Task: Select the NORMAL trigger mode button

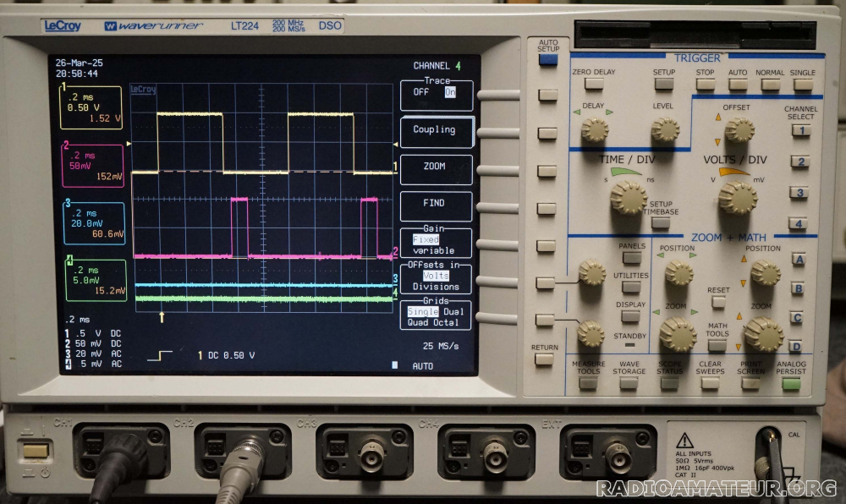Action: tap(770, 84)
